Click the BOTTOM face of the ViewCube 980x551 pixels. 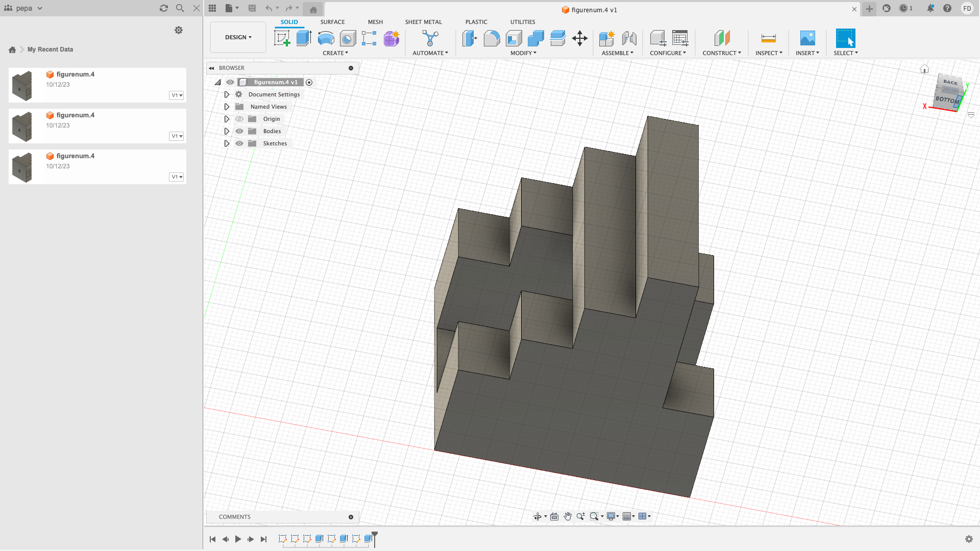coord(946,100)
